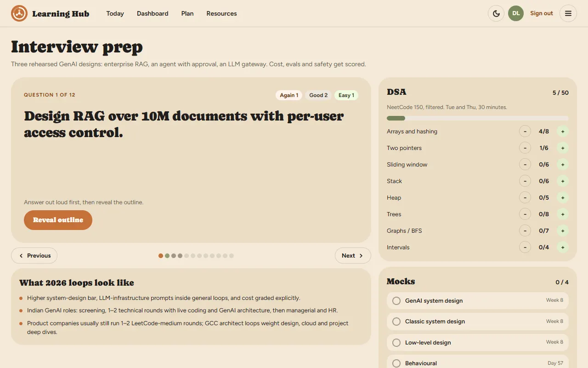Open the Plan nav item
Image resolution: width=588 pixels, height=368 pixels.
point(187,13)
